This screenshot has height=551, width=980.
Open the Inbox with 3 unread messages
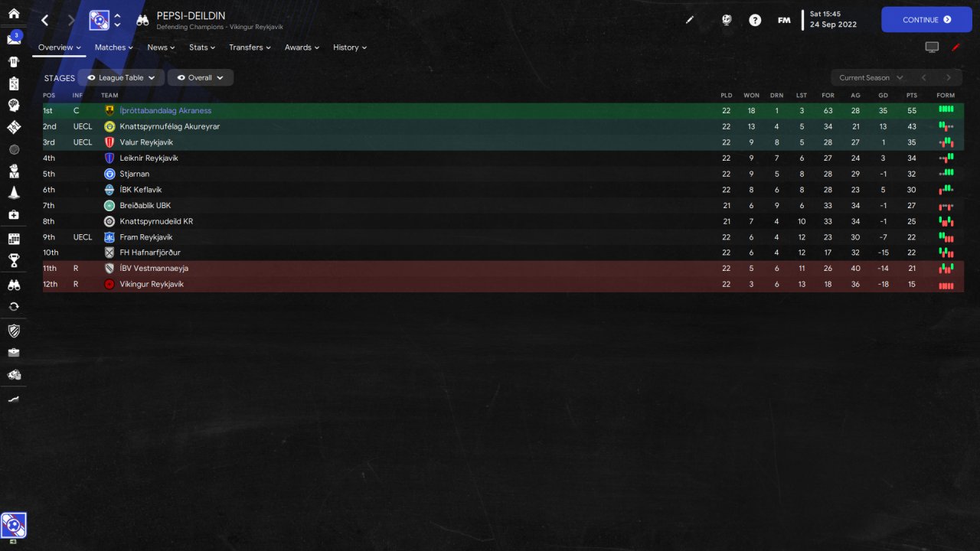13,38
